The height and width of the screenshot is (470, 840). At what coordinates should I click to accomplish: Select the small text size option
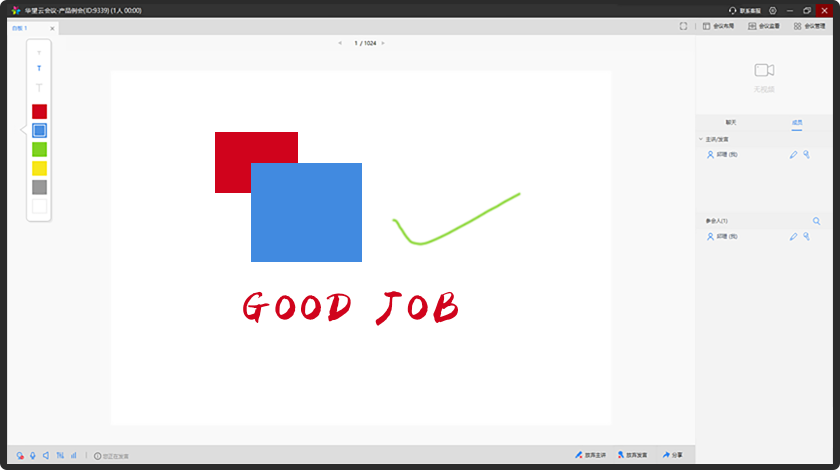[39, 53]
